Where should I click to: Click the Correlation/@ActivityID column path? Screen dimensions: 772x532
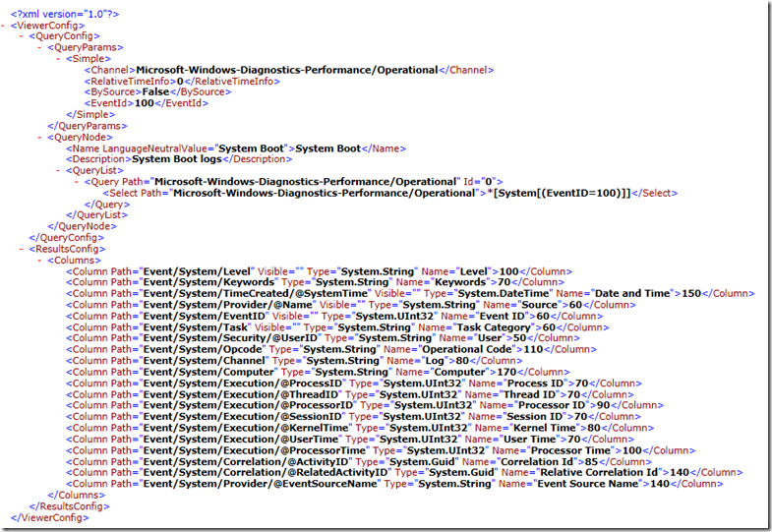point(246,462)
